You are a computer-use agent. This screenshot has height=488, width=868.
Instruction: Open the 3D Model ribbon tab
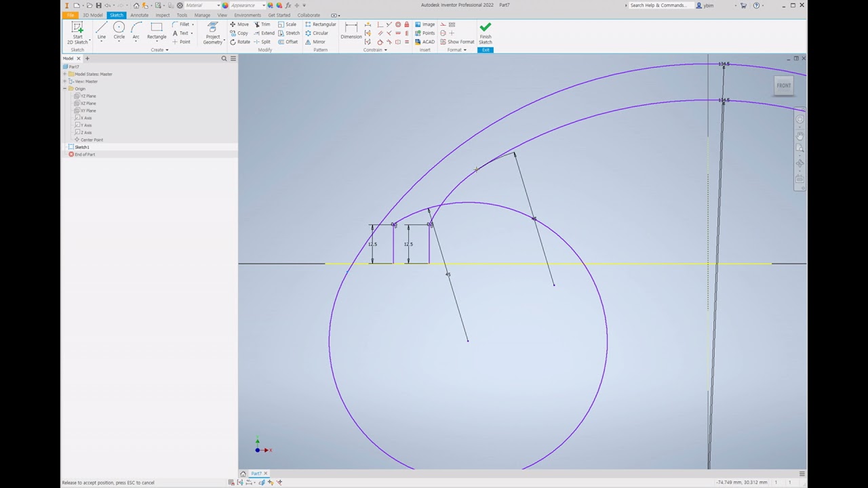tap(92, 15)
